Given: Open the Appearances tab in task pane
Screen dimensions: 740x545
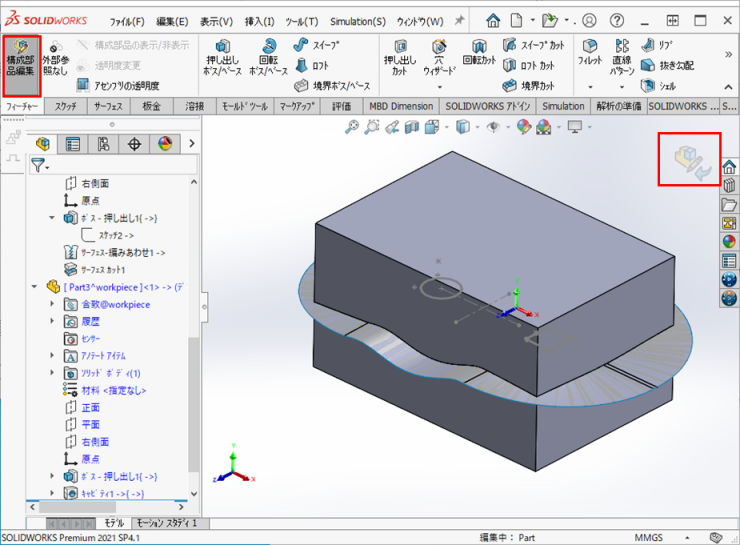Looking at the screenshot, I should (x=729, y=241).
